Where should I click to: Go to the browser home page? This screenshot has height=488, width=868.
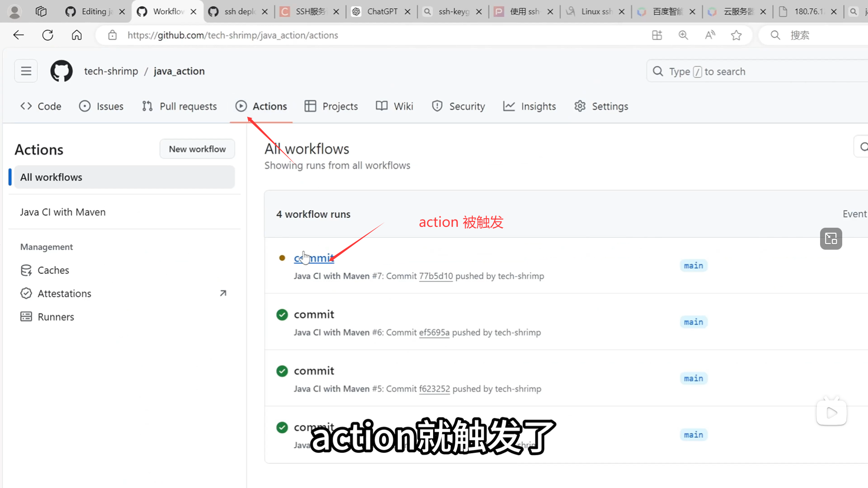point(77,35)
